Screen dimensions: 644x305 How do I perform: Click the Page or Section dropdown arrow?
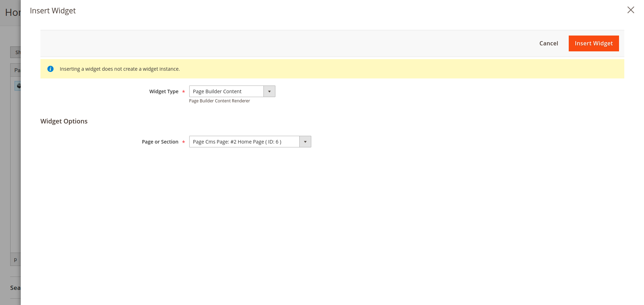pyautogui.click(x=305, y=142)
